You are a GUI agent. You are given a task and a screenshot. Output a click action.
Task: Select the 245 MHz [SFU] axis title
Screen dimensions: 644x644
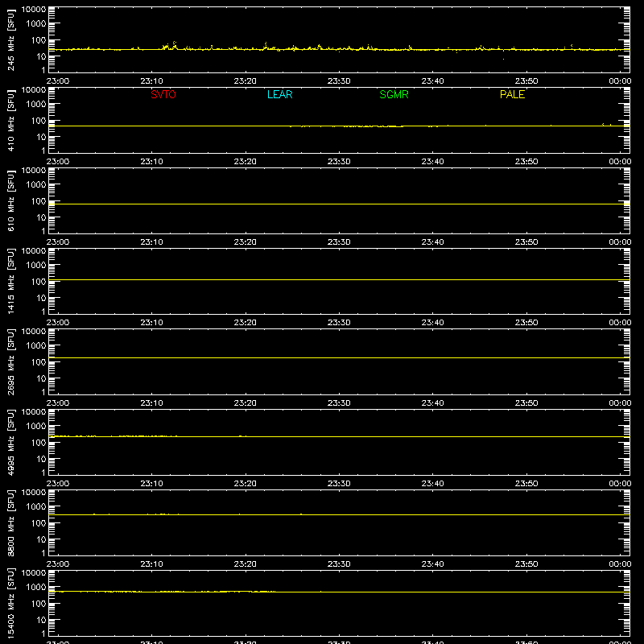10,39
